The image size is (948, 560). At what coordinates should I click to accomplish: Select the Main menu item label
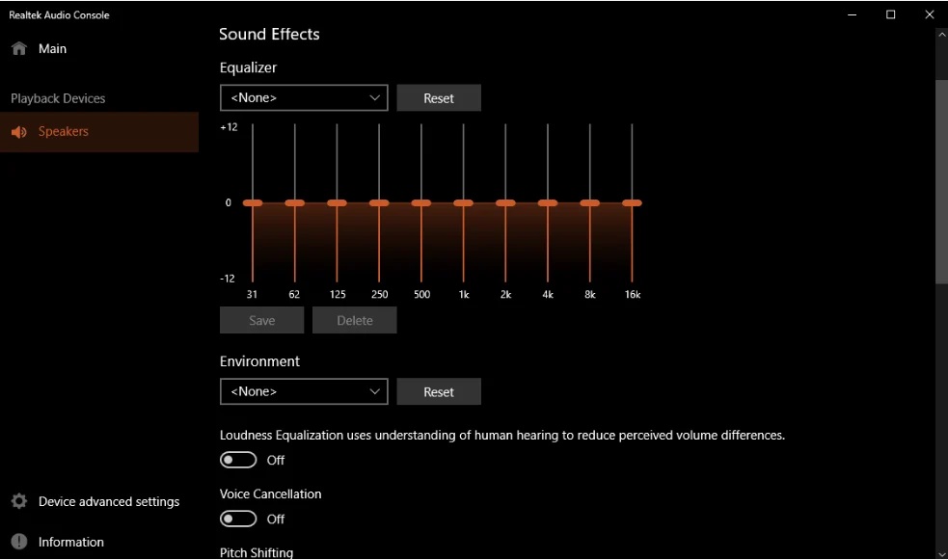[53, 49]
